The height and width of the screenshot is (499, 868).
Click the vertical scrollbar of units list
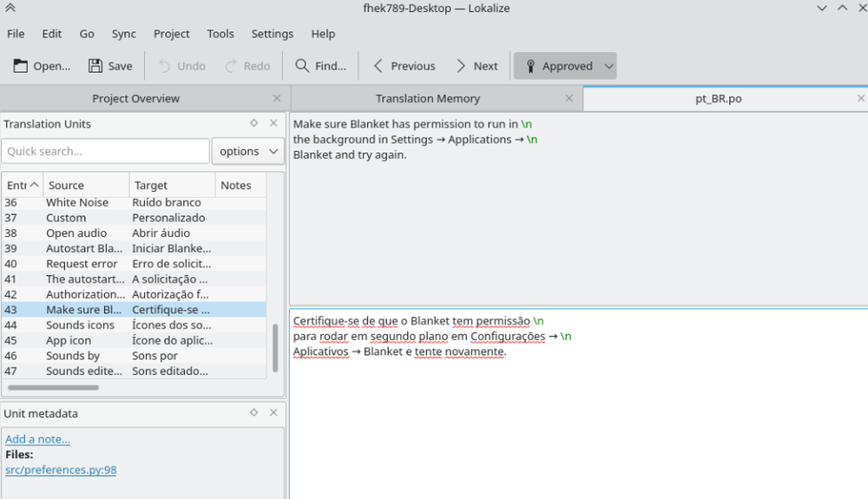(x=275, y=348)
